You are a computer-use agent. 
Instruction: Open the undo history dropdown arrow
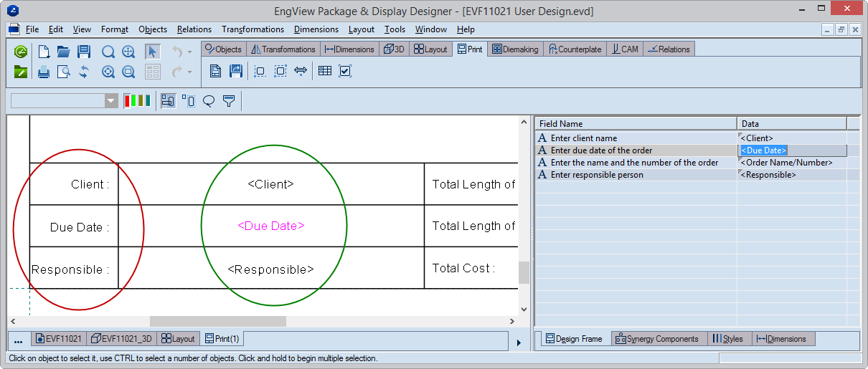click(189, 52)
